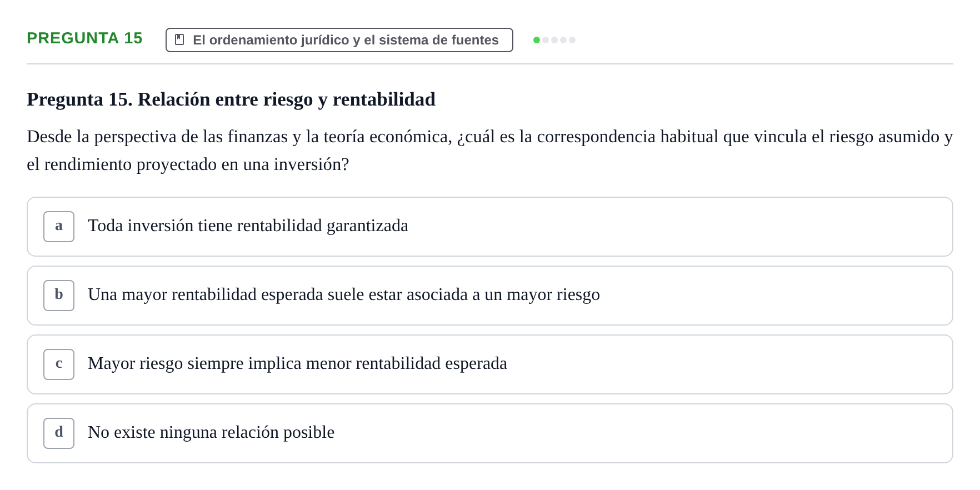Click the last grey progress dot
Image resolution: width=980 pixels, height=490 pixels.
[572, 40]
